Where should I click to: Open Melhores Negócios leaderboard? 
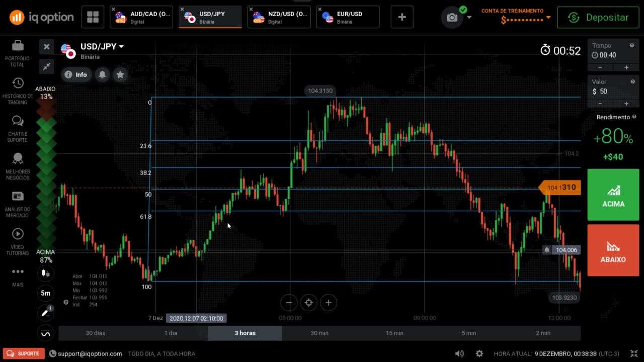click(18, 167)
